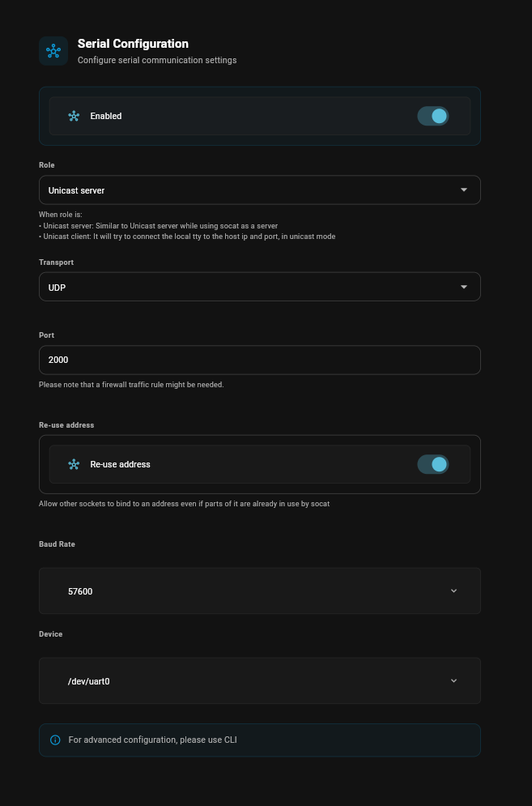
Task: Turn off the Re-use address toggle
Action: pos(432,464)
